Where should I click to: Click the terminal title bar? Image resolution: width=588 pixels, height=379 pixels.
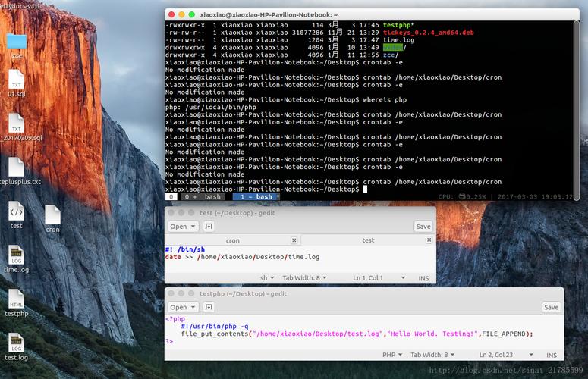(372, 14)
